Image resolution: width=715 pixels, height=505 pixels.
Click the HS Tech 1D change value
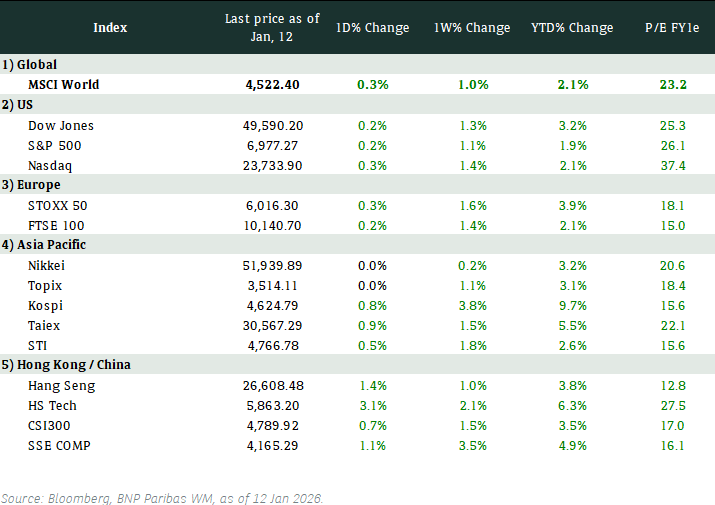point(372,405)
